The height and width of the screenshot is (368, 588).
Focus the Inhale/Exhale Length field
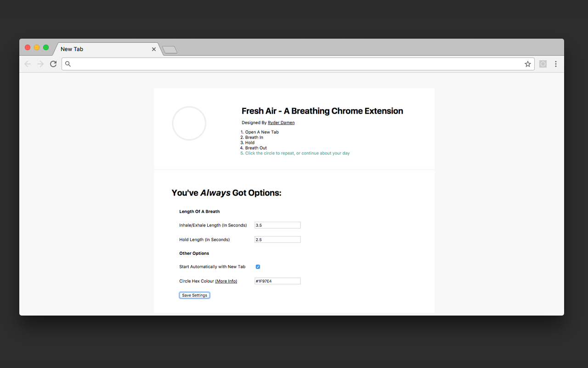click(x=277, y=225)
